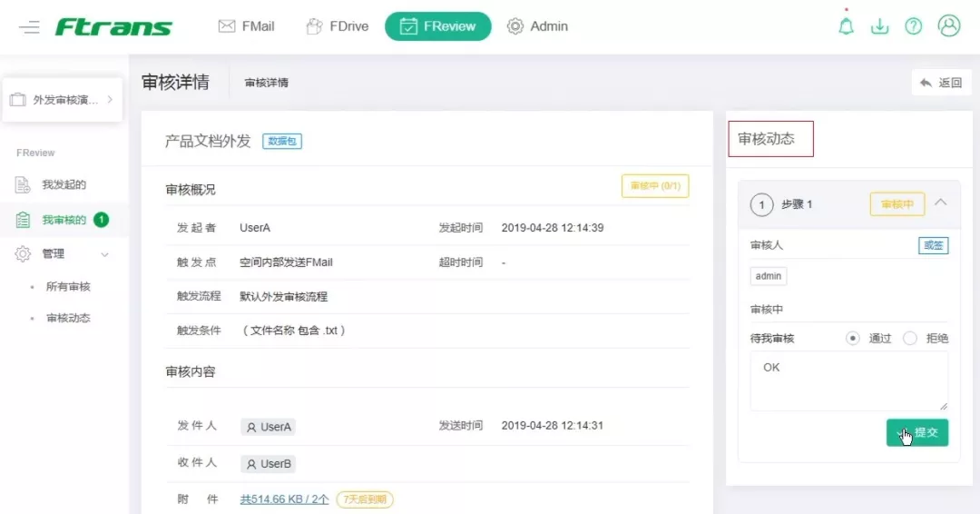
Task: Collapse 步骤 1 panel chevron
Action: pyautogui.click(x=941, y=203)
